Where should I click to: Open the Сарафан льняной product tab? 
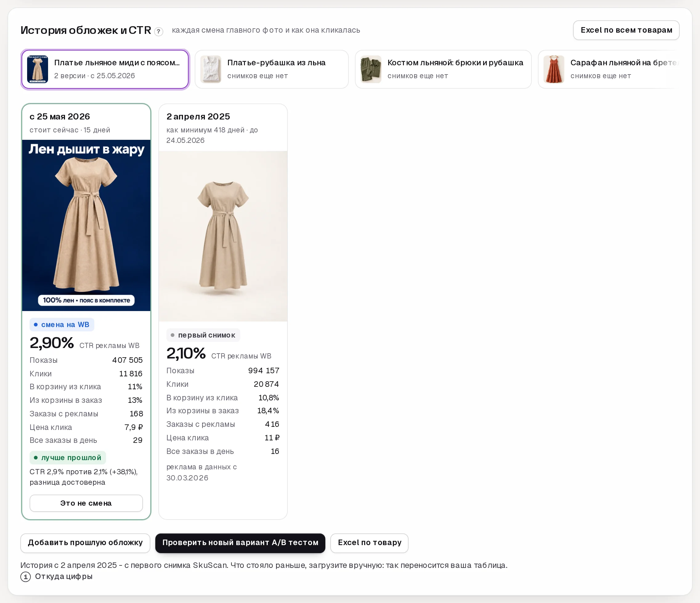pyautogui.click(x=609, y=69)
